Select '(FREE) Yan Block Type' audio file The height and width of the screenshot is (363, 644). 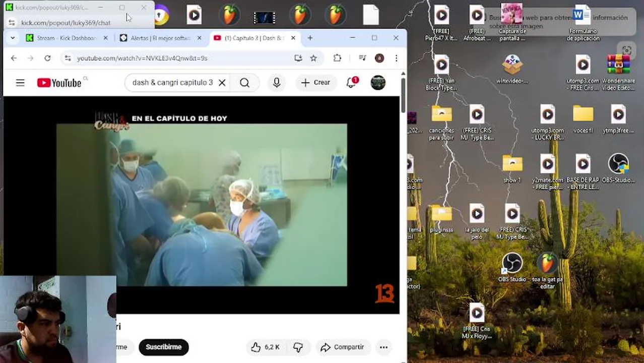point(441,73)
